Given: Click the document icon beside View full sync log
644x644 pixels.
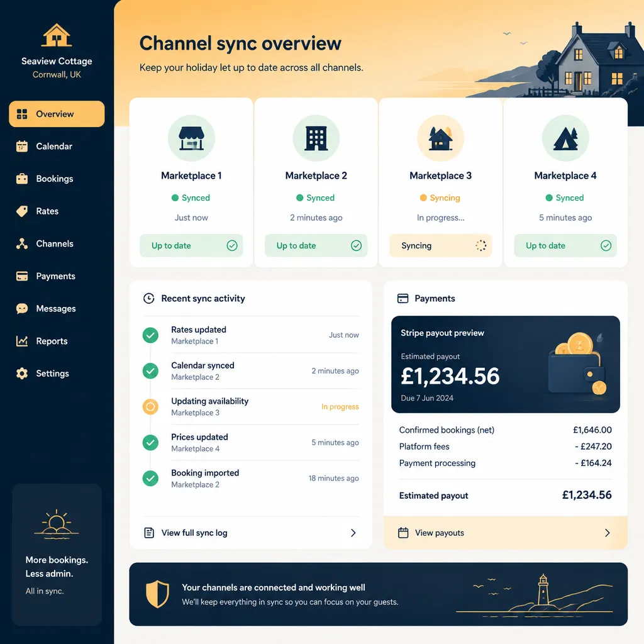Looking at the screenshot, I should point(149,533).
